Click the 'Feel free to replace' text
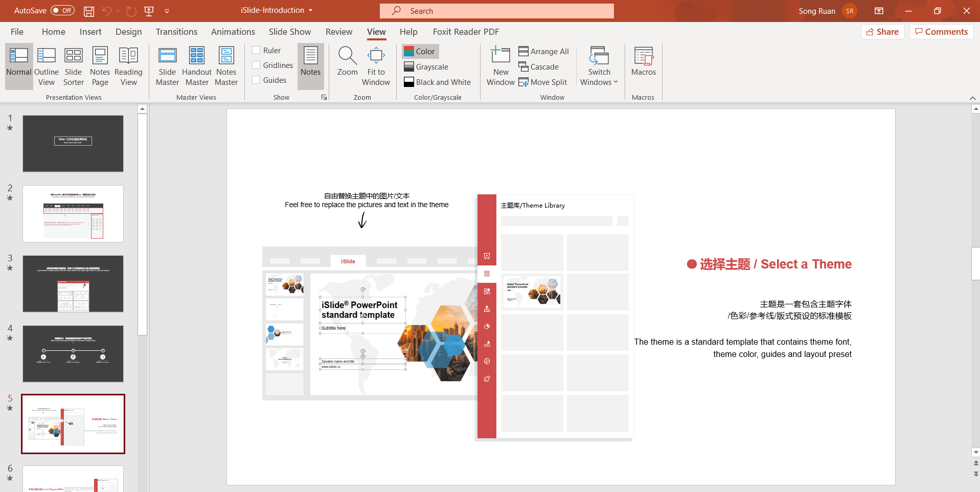 [x=367, y=205]
